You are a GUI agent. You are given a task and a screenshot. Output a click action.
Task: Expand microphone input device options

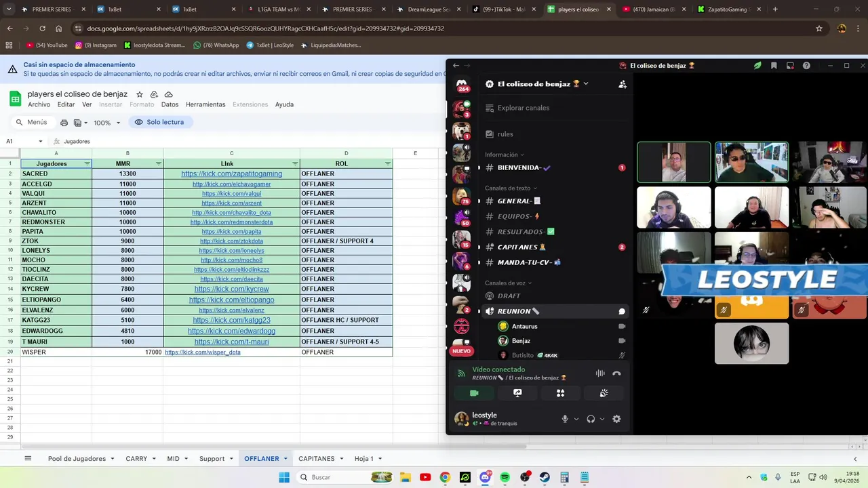(x=576, y=419)
